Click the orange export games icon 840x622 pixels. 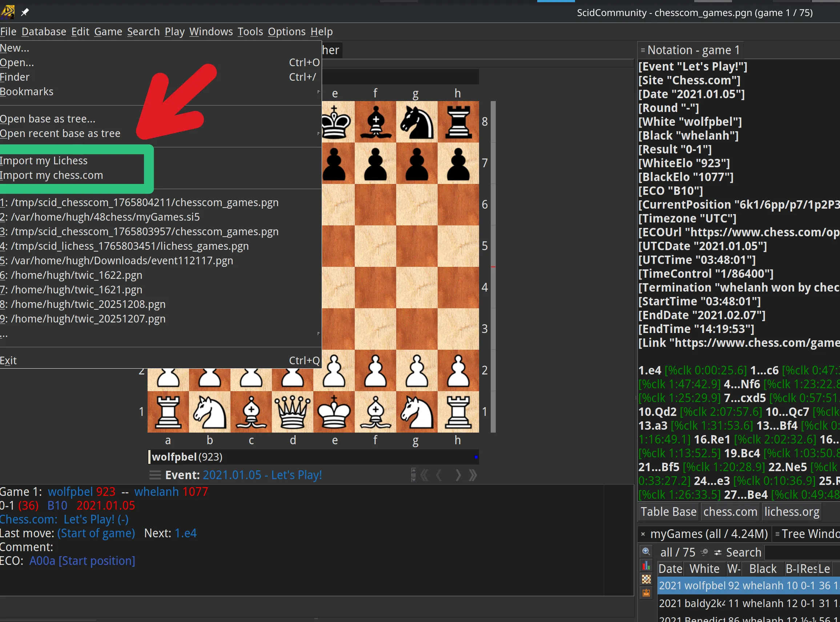click(646, 593)
